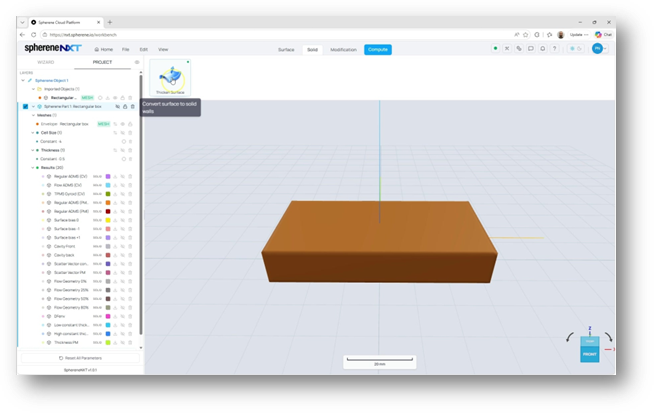Screen dimensions: 654x414
Task: Download the Rectangular imported mesh
Action: [x=108, y=98]
